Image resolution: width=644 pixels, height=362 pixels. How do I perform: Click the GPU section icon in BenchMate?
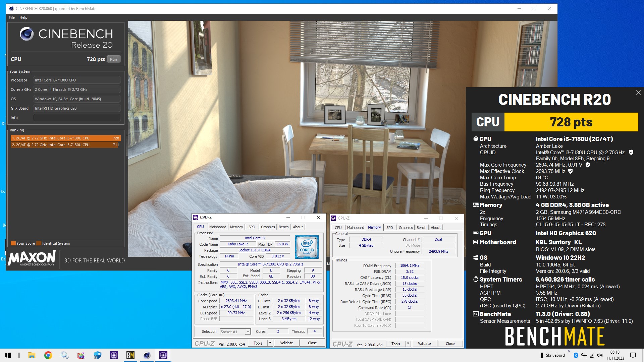point(476,233)
